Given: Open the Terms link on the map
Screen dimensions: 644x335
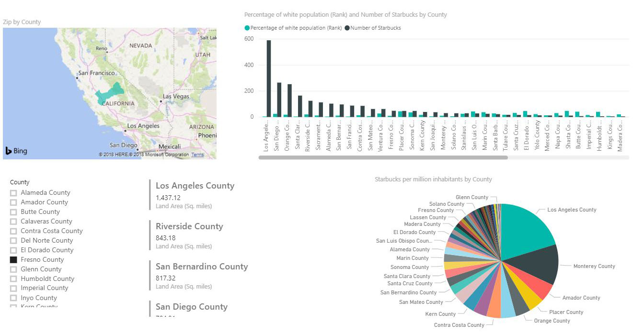Looking at the screenshot, I should click(197, 155).
